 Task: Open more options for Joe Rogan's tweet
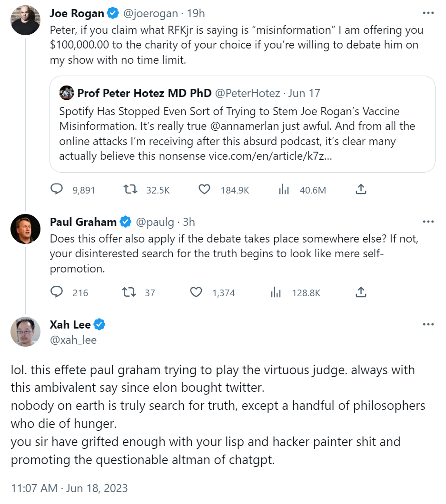[x=428, y=13]
